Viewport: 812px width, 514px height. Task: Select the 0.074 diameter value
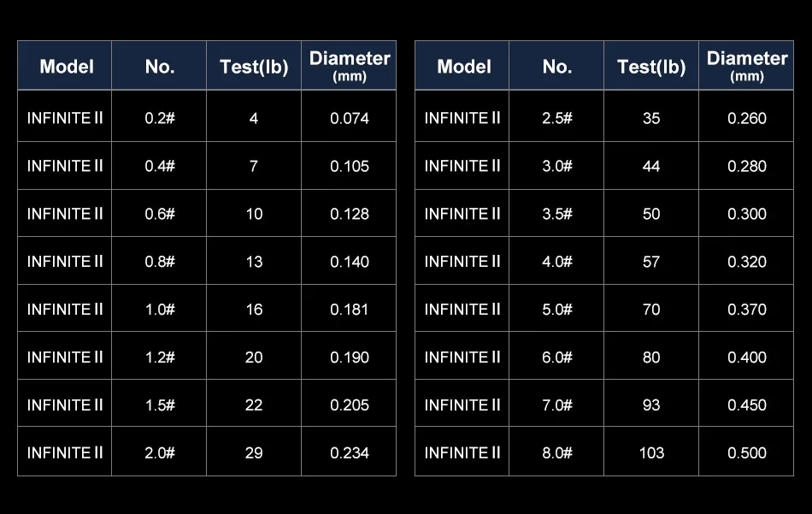(350, 118)
